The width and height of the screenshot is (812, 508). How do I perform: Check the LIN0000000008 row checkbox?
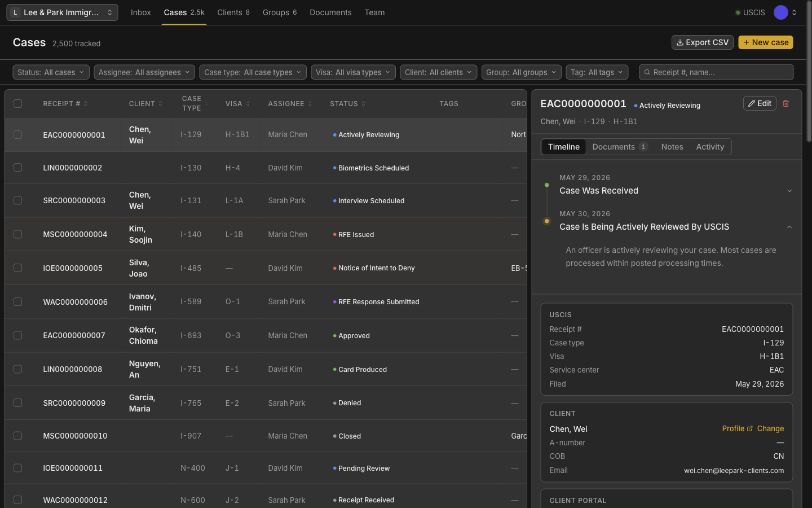click(18, 369)
